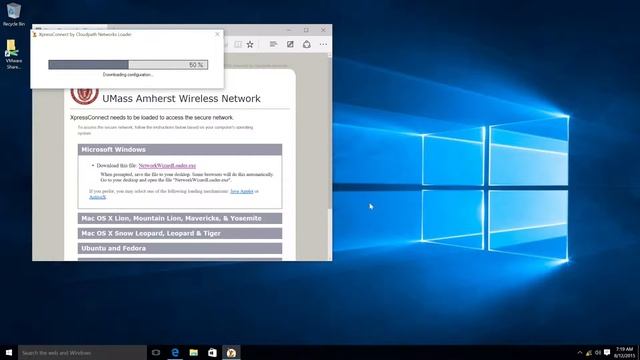Show hidden system tray icons
This screenshot has height=360, width=640.
[580, 353]
